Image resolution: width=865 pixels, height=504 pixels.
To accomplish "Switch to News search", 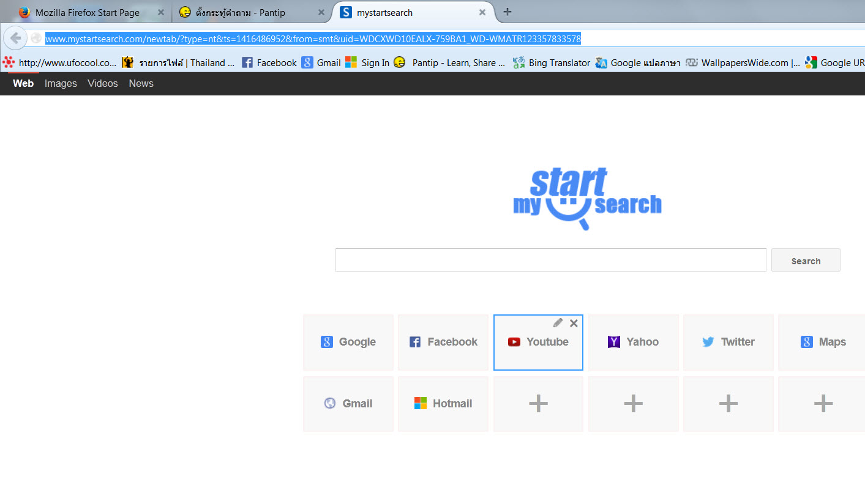I will [x=141, y=83].
